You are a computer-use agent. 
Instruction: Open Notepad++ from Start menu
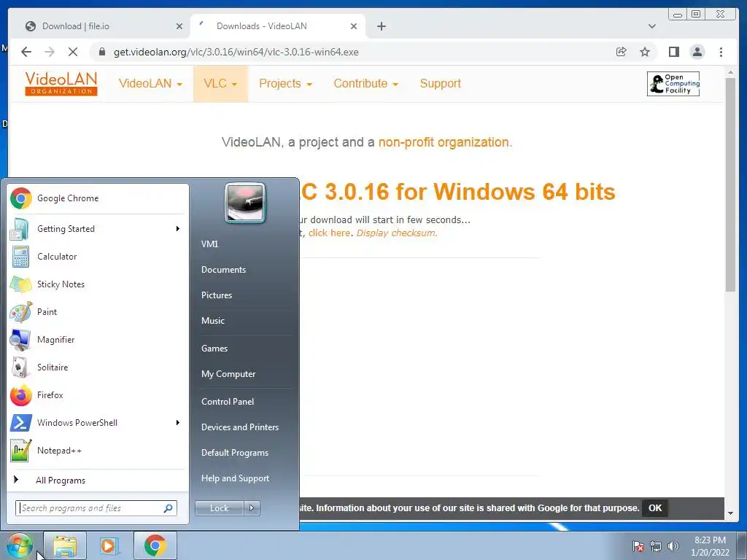[98, 451]
